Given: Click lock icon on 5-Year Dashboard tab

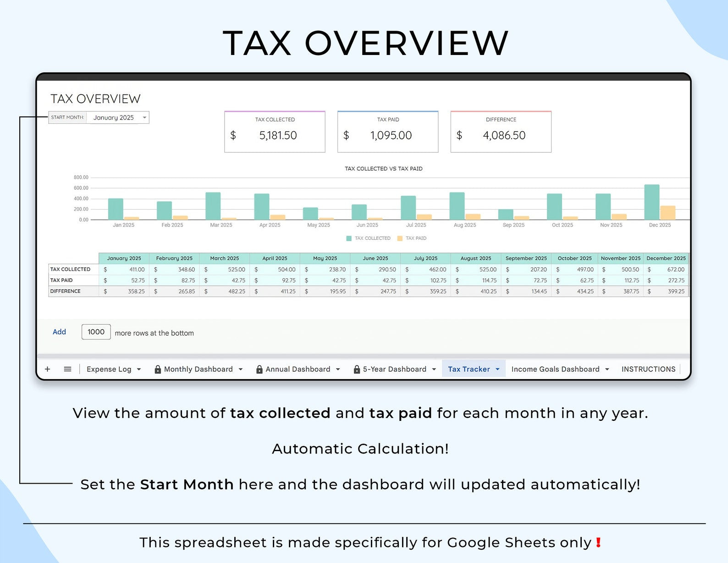Looking at the screenshot, I should 357,369.
